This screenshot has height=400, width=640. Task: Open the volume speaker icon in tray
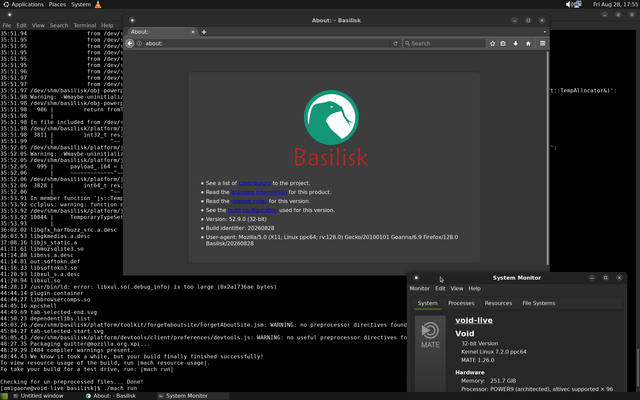(568, 4)
